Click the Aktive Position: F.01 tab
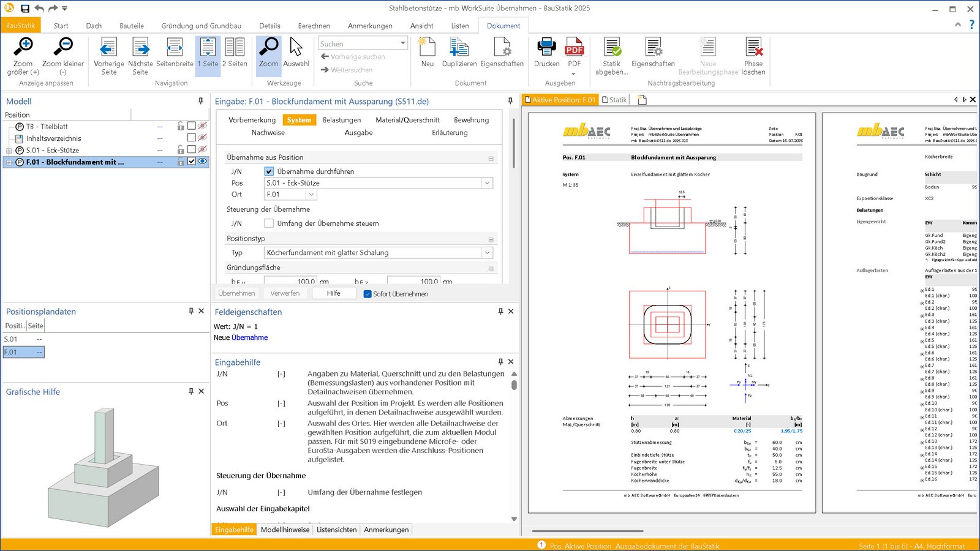 pyautogui.click(x=560, y=100)
